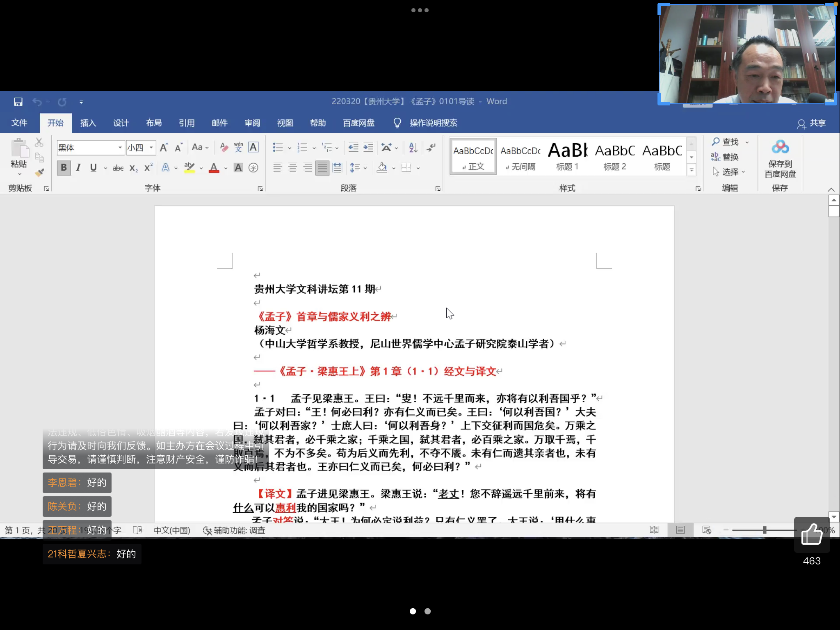Toggle character shading A button

(x=238, y=168)
